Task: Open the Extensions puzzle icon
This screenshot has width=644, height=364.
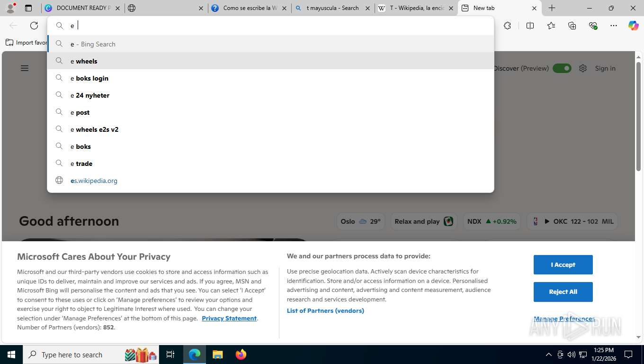Action: [x=507, y=26]
